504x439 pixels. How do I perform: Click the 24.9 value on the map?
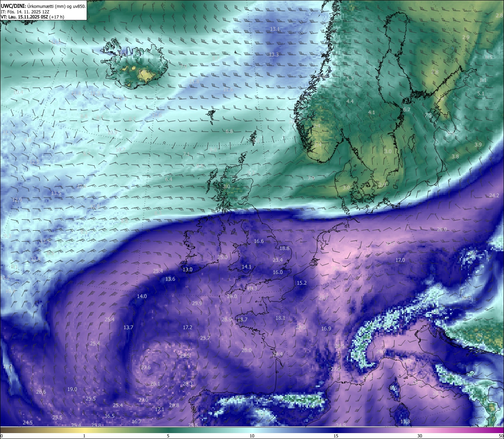(341, 426)
